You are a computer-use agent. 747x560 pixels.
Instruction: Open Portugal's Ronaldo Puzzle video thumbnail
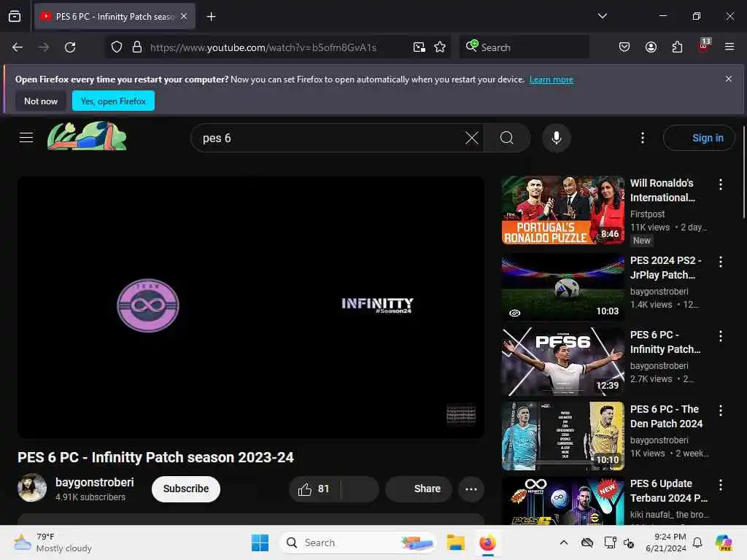(x=563, y=210)
